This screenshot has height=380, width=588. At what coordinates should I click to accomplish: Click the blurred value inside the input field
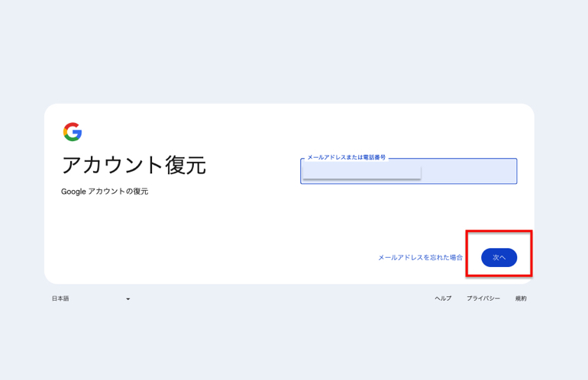(362, 172)
